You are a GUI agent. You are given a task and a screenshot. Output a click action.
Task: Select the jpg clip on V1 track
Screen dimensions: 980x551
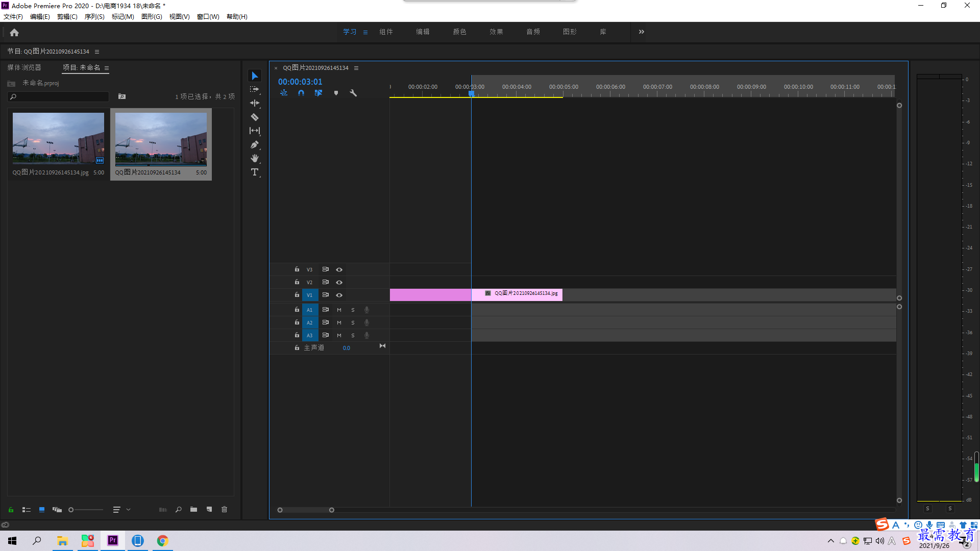517,294
